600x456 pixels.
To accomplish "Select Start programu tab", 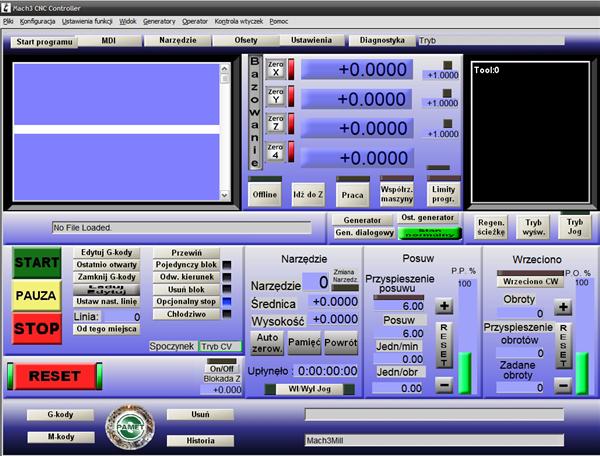I will click(x=44, y=42).
